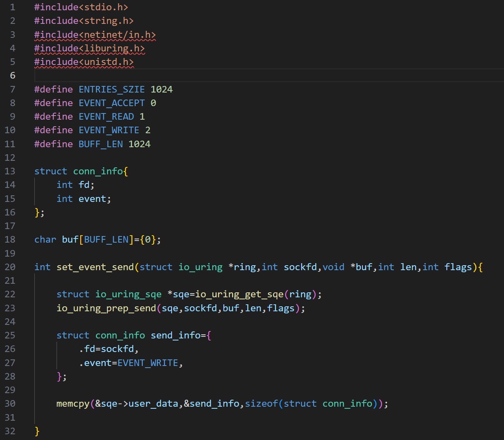This screenshot has width=504, height=440.
Task: Click the '.fd=sockfd,' initializer
Action: click(109, 349)
